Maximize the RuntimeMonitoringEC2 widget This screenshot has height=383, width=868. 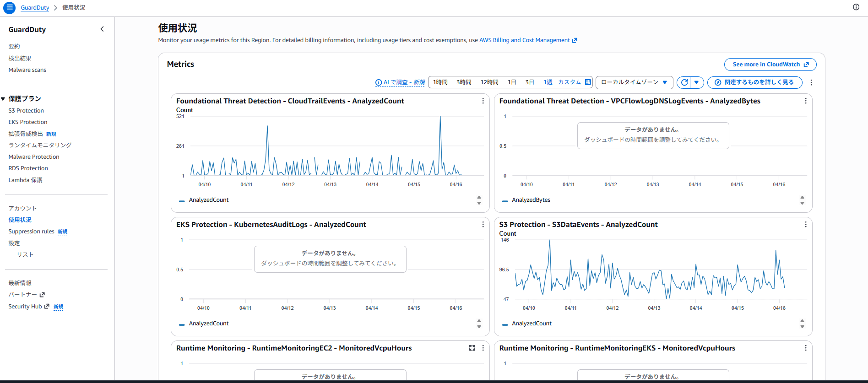coord(472,348)
